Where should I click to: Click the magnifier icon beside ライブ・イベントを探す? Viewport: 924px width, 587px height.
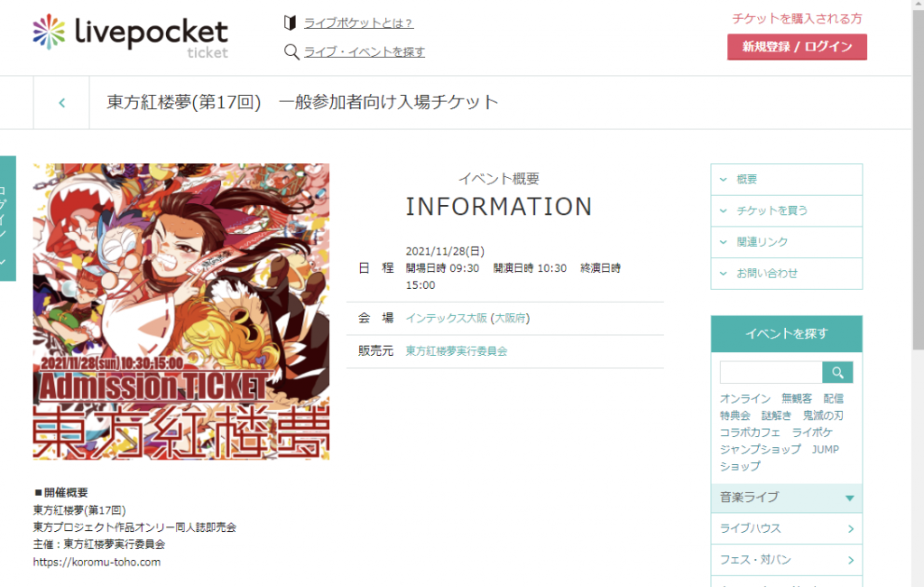coord(291,51)
